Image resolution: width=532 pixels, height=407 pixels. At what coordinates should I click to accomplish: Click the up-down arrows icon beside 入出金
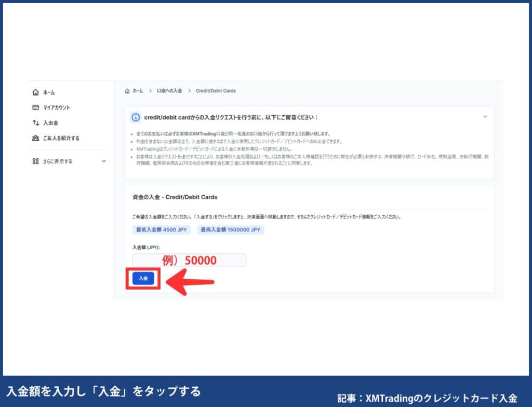point(36,123)
